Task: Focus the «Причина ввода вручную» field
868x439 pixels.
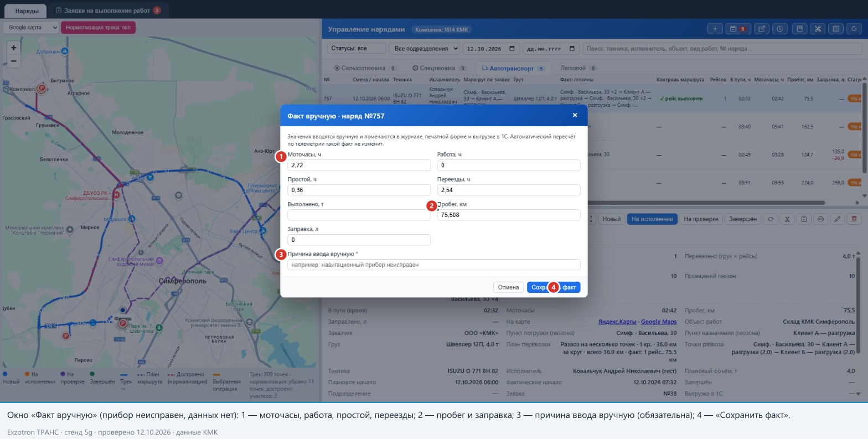Action: (x=433, y=265)
